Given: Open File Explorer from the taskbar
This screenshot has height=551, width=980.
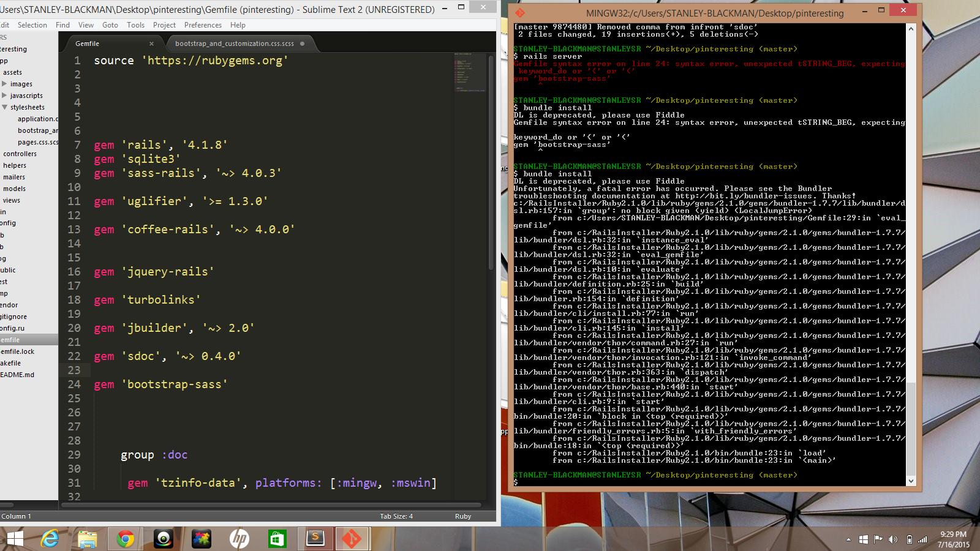Looking at the screenshot, I should pos(88,539).
